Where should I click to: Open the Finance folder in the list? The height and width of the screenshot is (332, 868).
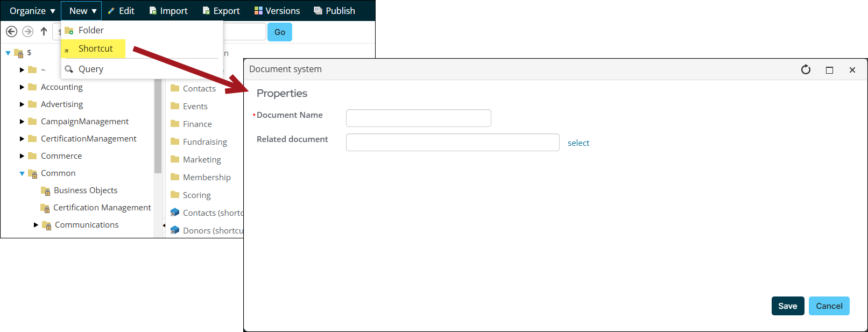[x=197, y=124]
